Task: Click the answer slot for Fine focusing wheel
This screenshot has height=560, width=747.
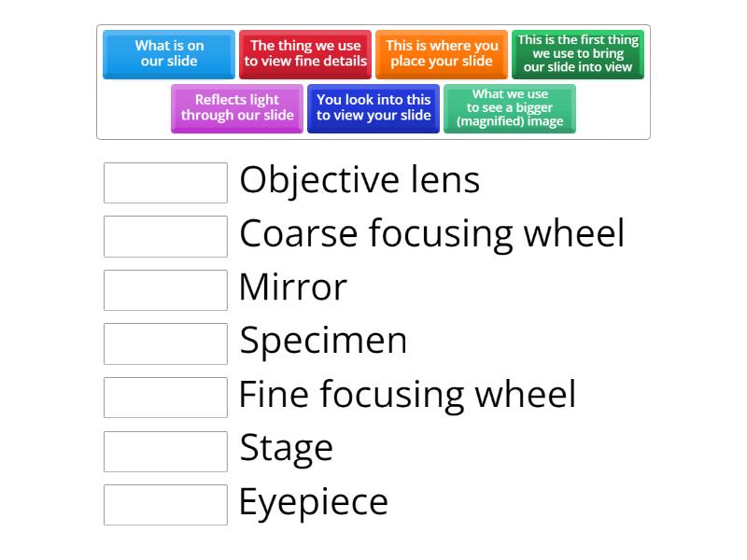Action: (165, 398)
